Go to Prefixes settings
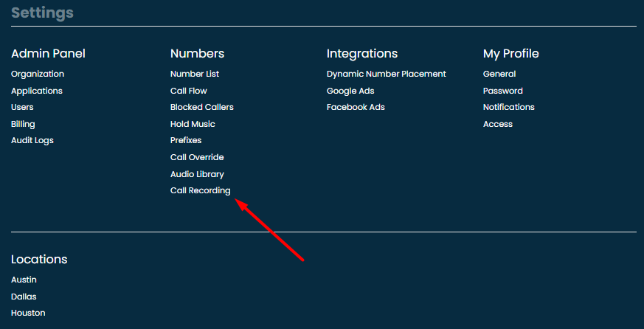The height and width of the screenshot is (329, 644). click(186, 140)
